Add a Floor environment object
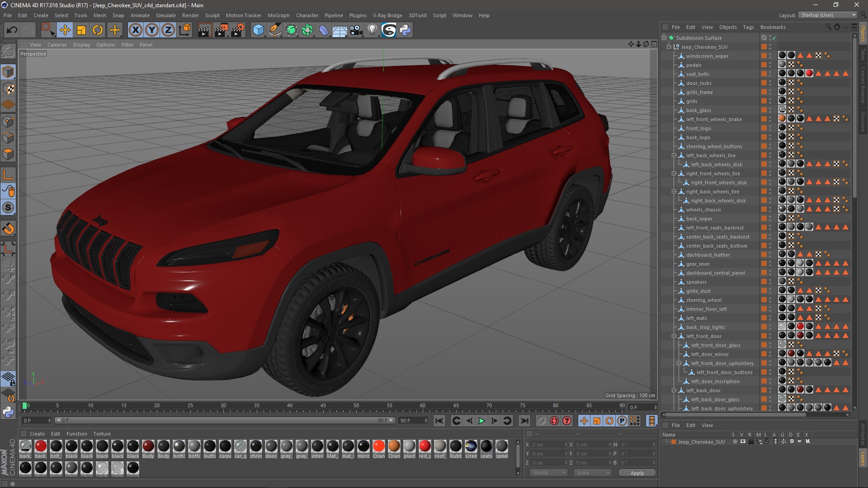The image size is (868, 488). point(340,30)
